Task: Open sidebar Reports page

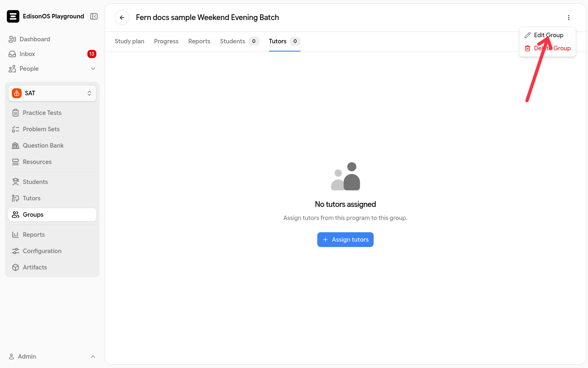Action: pos(52,235)
